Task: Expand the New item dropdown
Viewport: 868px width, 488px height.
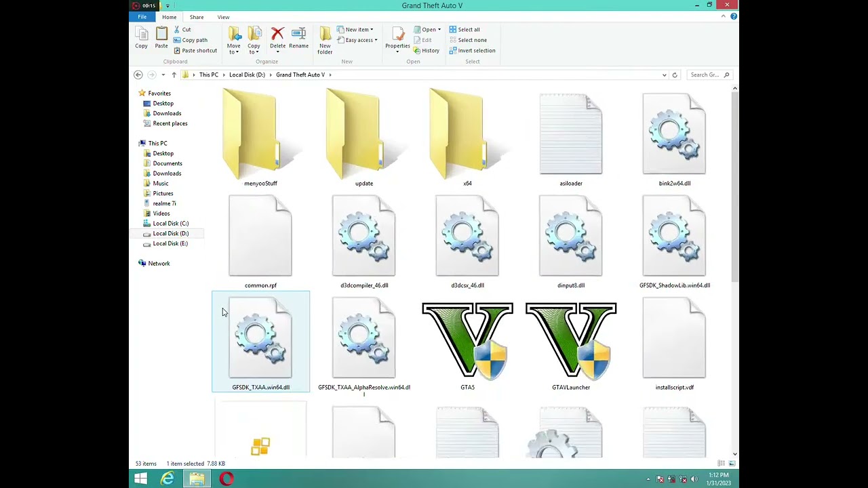Action: pos(355,30)
